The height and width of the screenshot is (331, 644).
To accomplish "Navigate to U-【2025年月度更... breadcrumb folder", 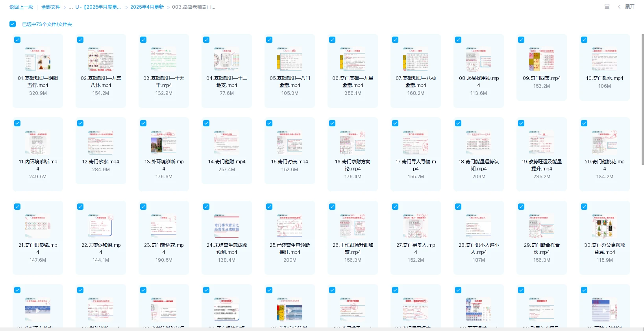I will (x=98, y=7).
